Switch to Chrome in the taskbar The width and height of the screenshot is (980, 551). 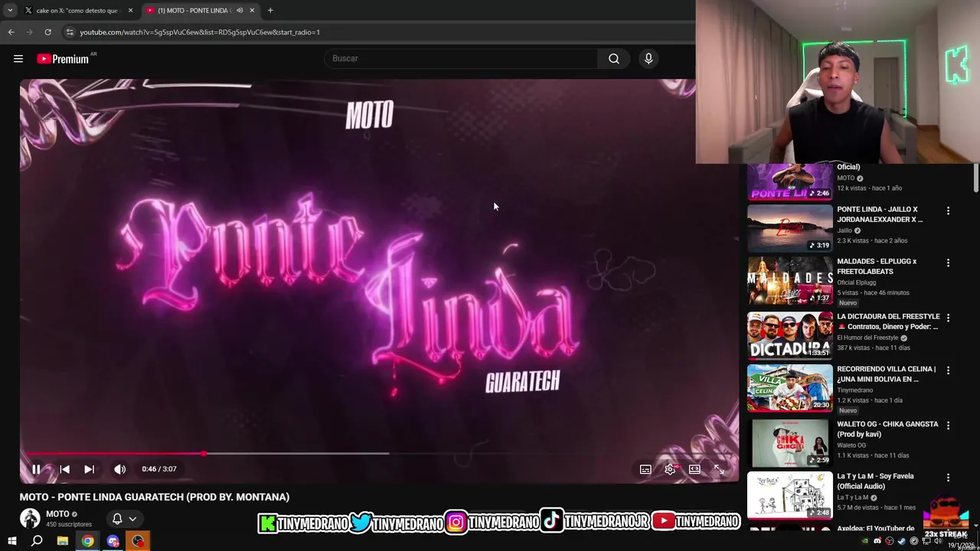point(87,542)
